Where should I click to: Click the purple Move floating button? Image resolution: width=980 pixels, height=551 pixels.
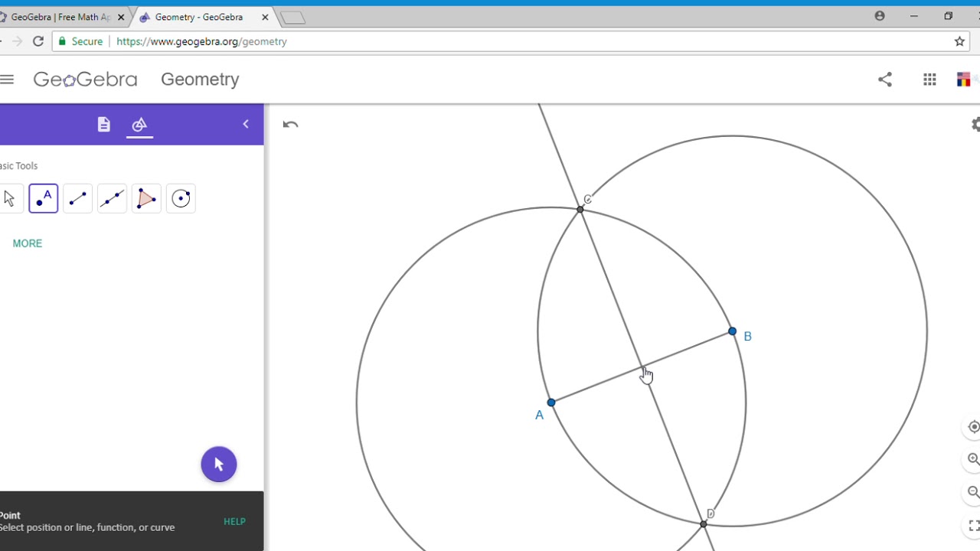pos(219,465)
